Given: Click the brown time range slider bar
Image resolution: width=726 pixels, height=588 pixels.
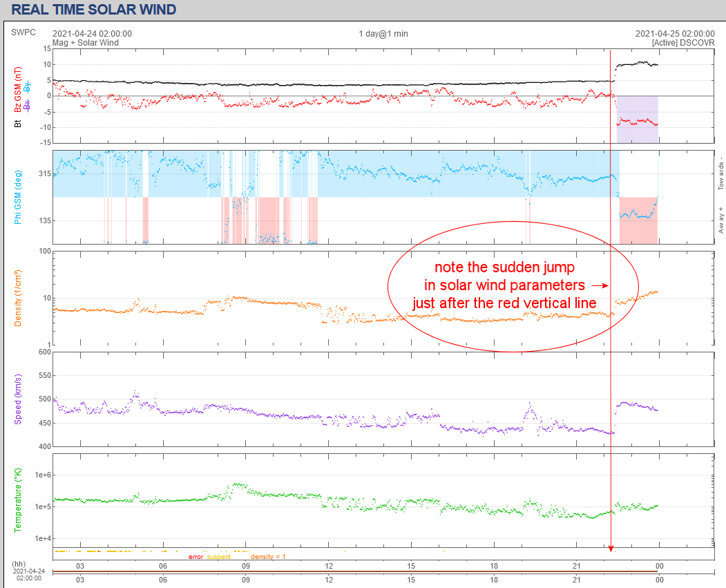Looking at the screenshot, I should (356, 571).
